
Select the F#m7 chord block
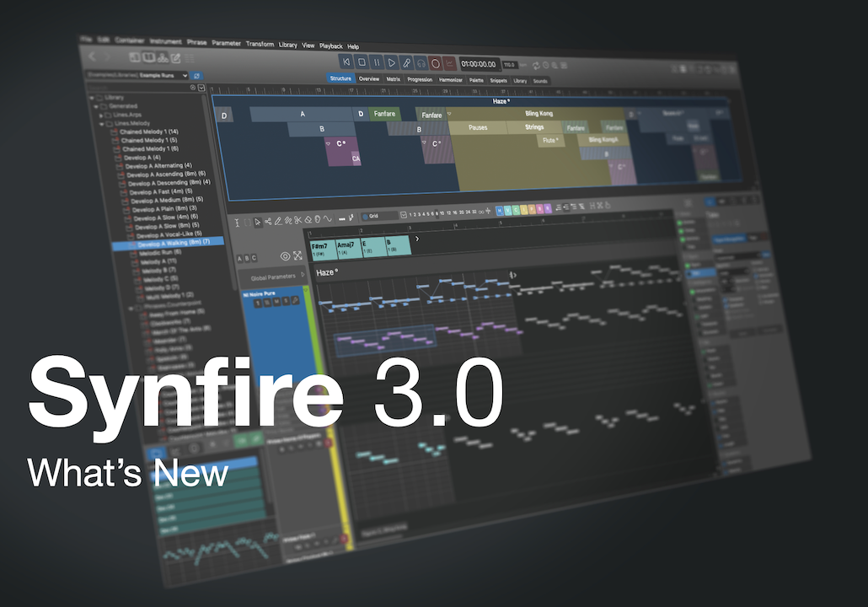click(322, 247)
